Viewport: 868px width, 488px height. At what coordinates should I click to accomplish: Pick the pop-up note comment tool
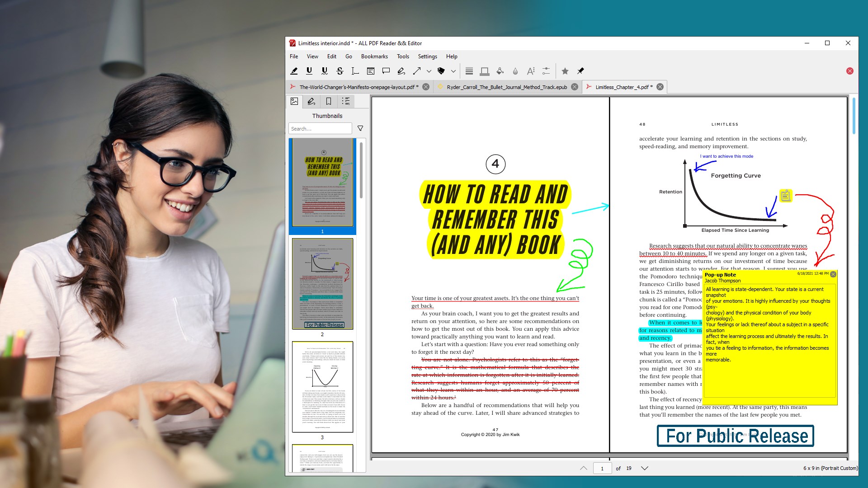[x=386, y=71]
